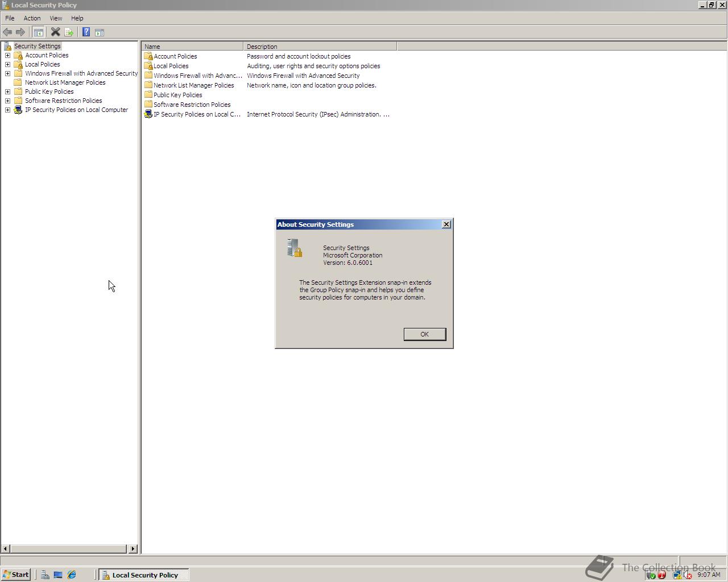
Task: Select Public Key Policies in tree
Action: coord(49,92)
